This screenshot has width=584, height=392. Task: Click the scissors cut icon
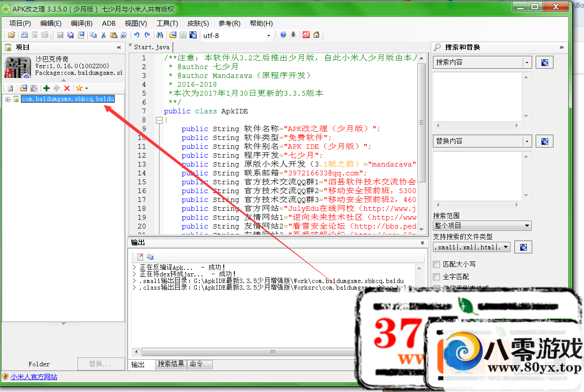click(x=103, y=35)
